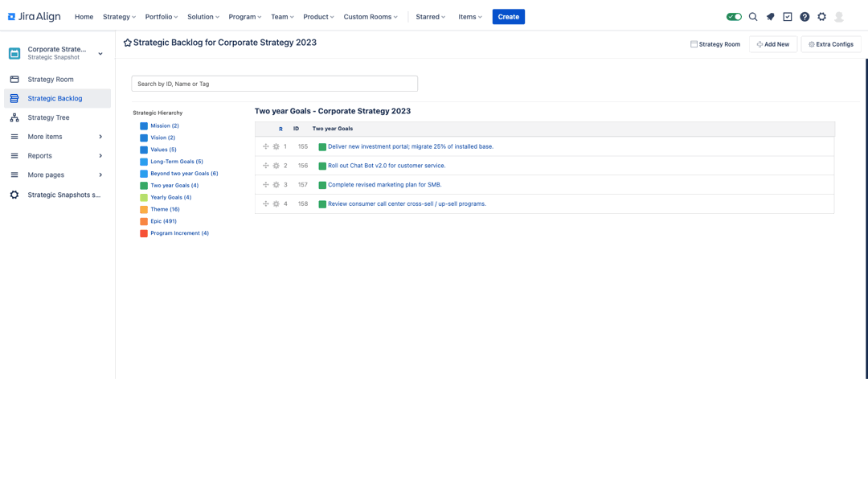Open the administration gear icon in top bar
868x489 pixels.
click(x=821, y=16)
